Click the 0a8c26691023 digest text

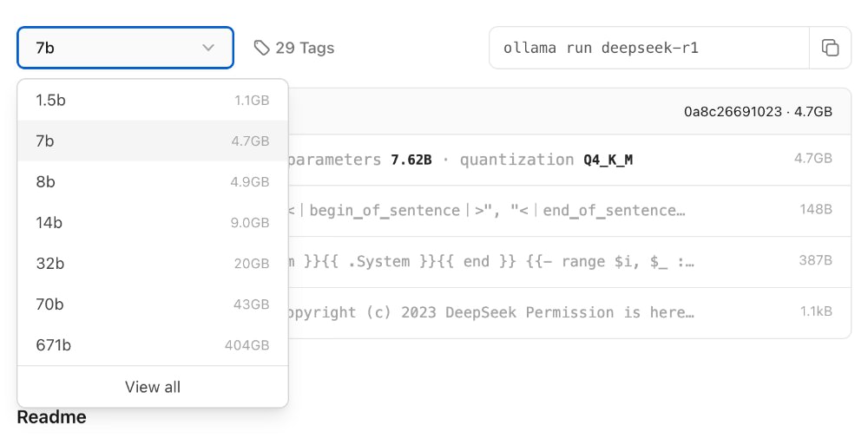(x=733, y=111)
